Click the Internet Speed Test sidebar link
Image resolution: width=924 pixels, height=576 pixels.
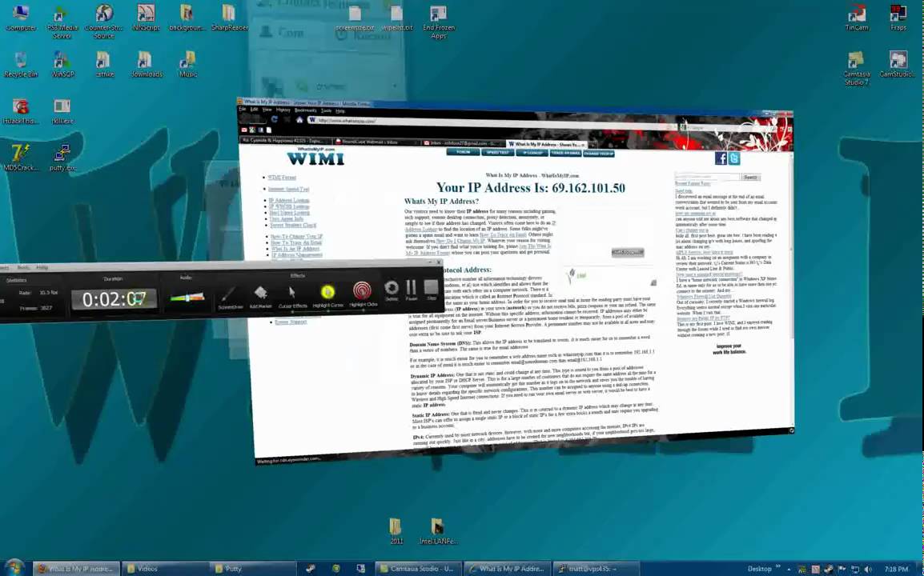click(x=288, y=189)
